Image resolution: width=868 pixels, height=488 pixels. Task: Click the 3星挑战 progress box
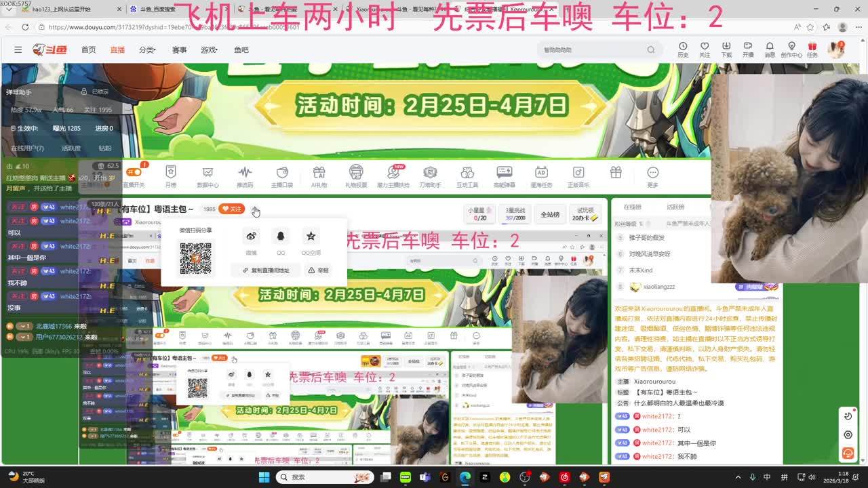click(515, 214)
